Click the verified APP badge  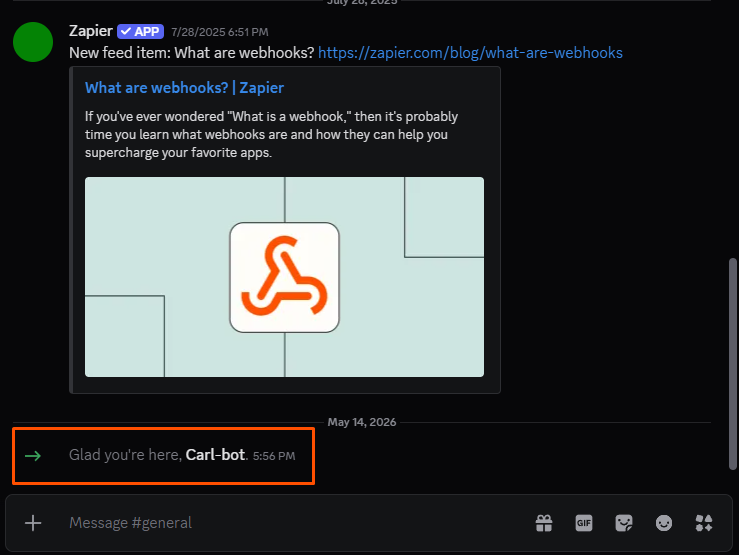pyautogui.click(x=140, y=32)
